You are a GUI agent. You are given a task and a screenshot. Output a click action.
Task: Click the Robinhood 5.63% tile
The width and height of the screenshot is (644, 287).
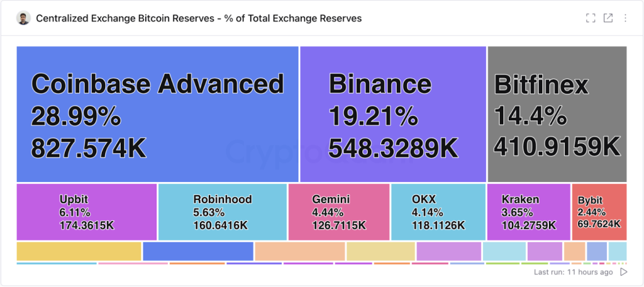click(x=223, y=212)
